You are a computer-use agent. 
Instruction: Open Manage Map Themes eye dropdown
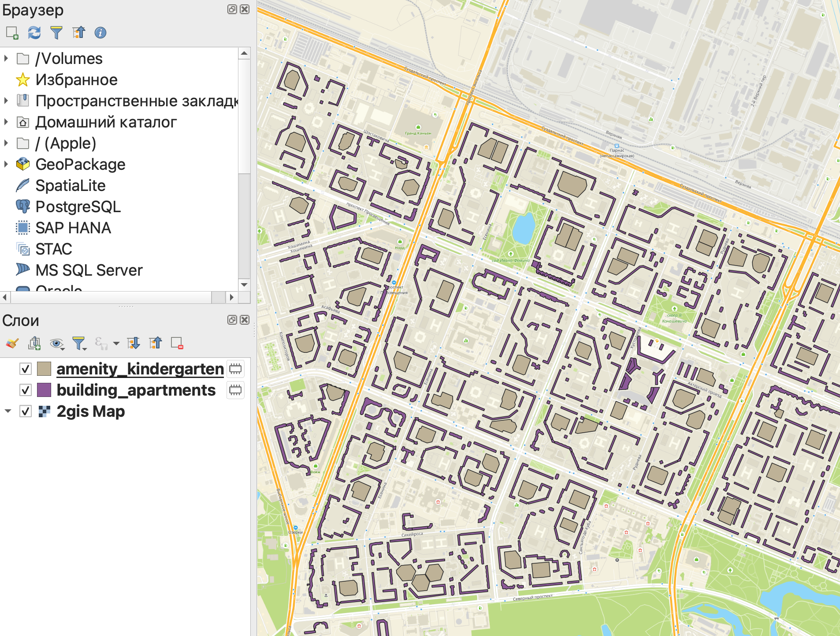coord(57,343)
